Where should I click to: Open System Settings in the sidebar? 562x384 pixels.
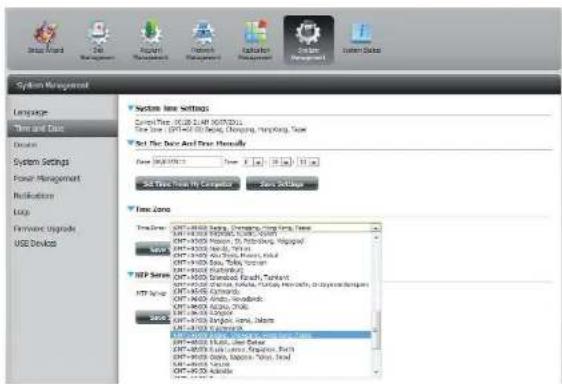[41, 162]
